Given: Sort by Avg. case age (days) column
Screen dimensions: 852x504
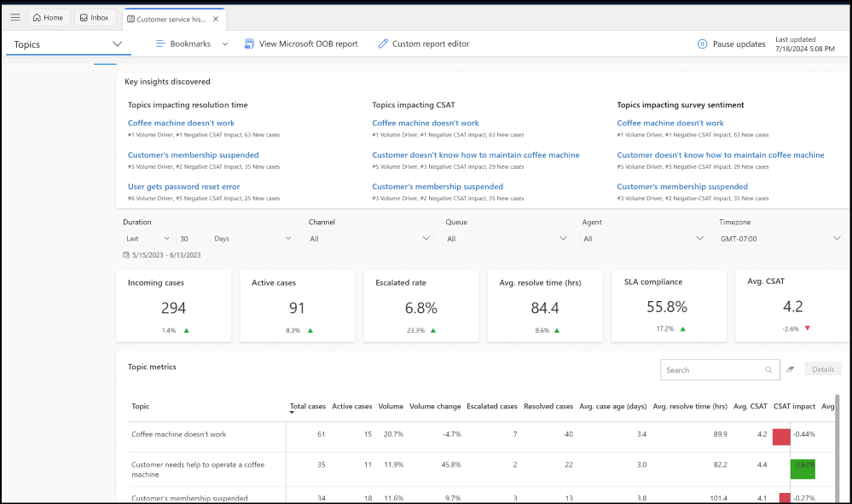Looking at the screenshot, I should [613, 406].
